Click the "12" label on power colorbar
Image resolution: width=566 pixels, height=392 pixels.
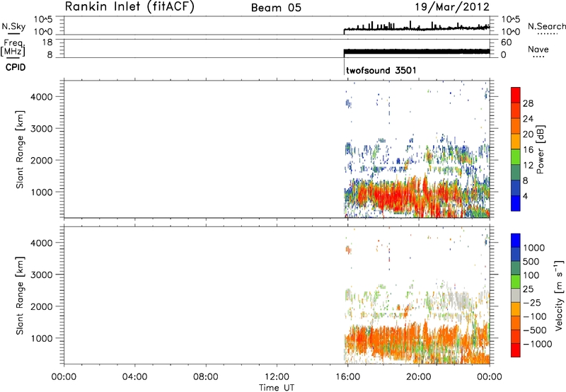pos(528,166)
